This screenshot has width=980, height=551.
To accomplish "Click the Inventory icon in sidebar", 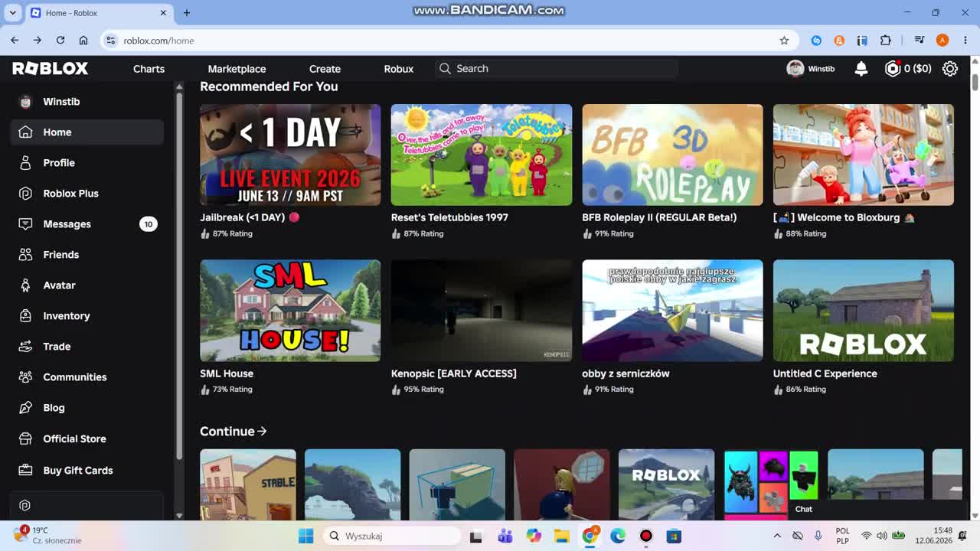I will 25,316.
